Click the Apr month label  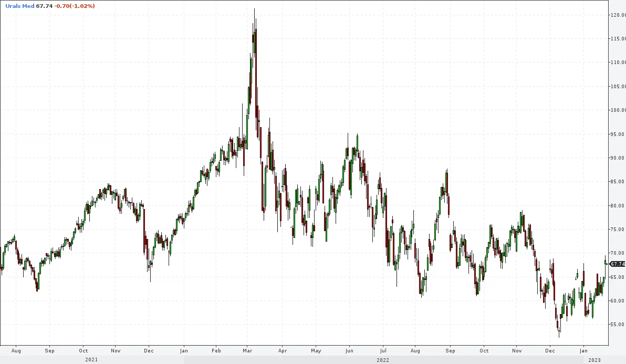click(282, 351)
